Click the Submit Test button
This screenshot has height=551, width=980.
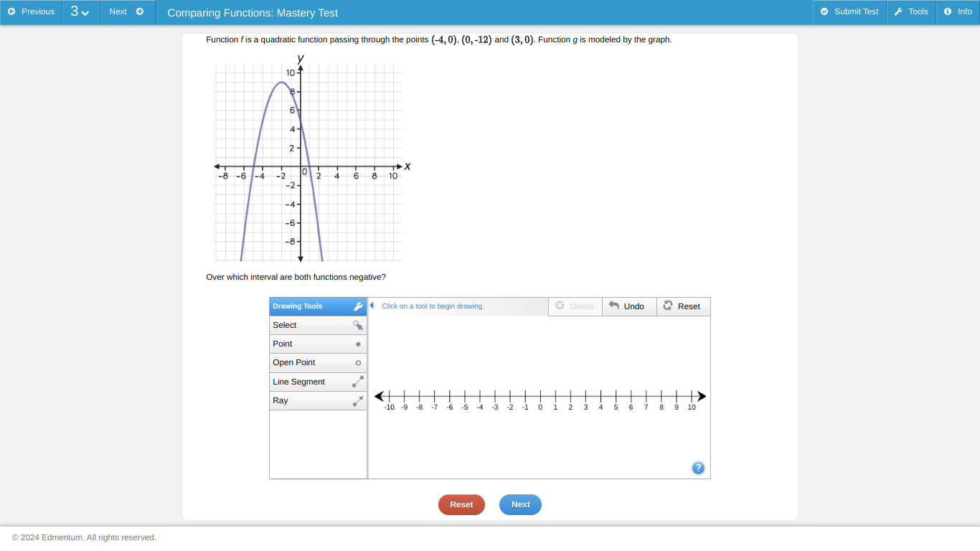click(x=849, y=11)
